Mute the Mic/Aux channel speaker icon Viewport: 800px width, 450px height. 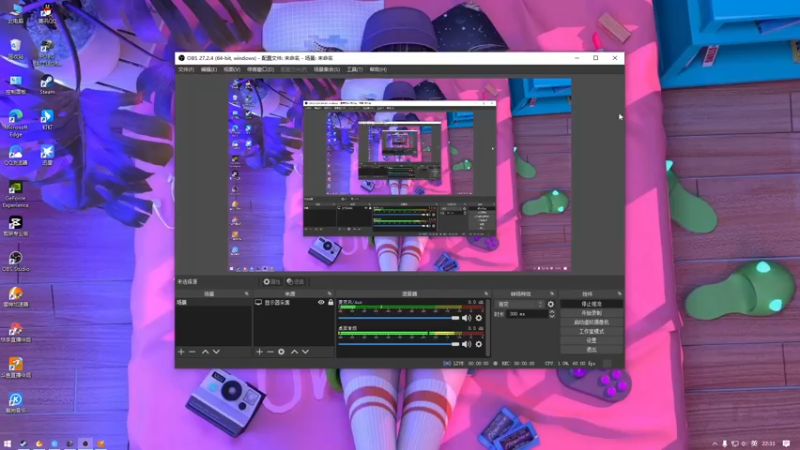click(466, 318)
